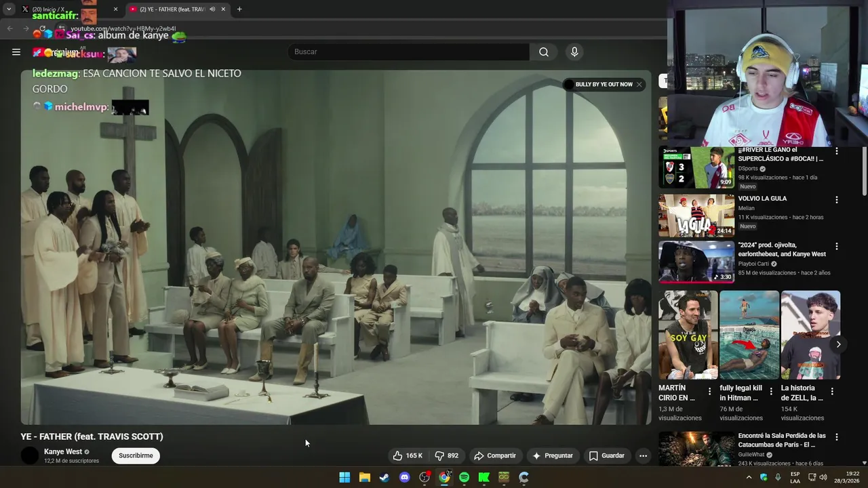Viewport: 868px width, 488px height.
Task: Open the Catacumbas de Paris video thumbnail
Action: tap(696, 449)
